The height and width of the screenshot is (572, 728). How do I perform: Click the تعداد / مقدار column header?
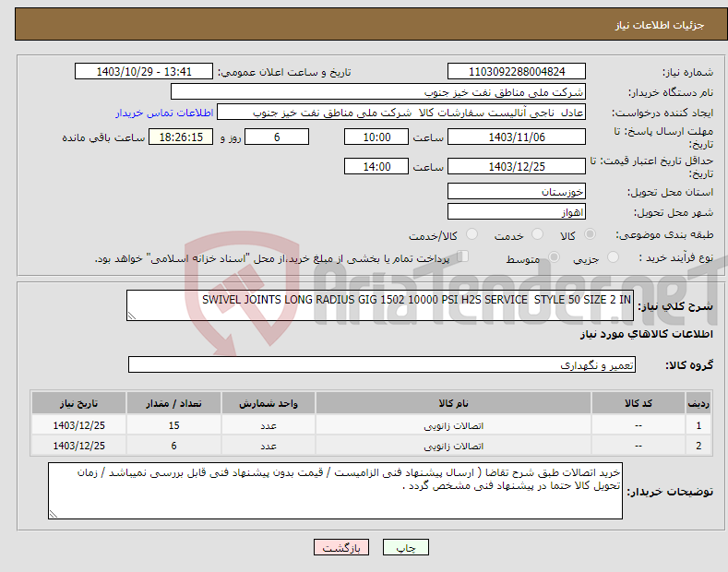tap(173, 403)
